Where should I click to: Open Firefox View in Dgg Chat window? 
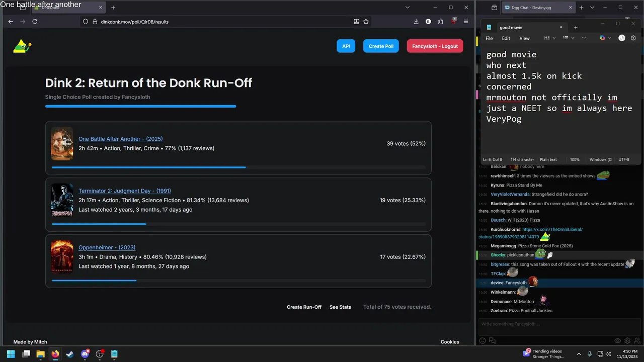[495, 8]
